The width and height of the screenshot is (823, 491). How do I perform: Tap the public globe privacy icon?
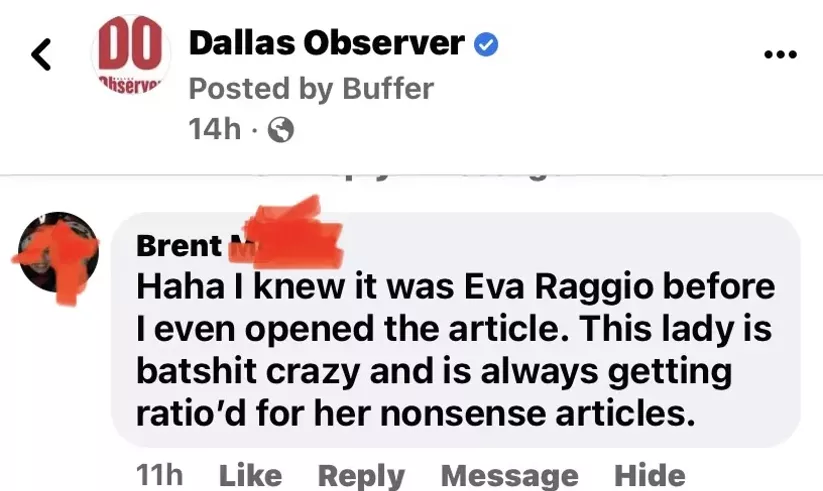point(281,130)
